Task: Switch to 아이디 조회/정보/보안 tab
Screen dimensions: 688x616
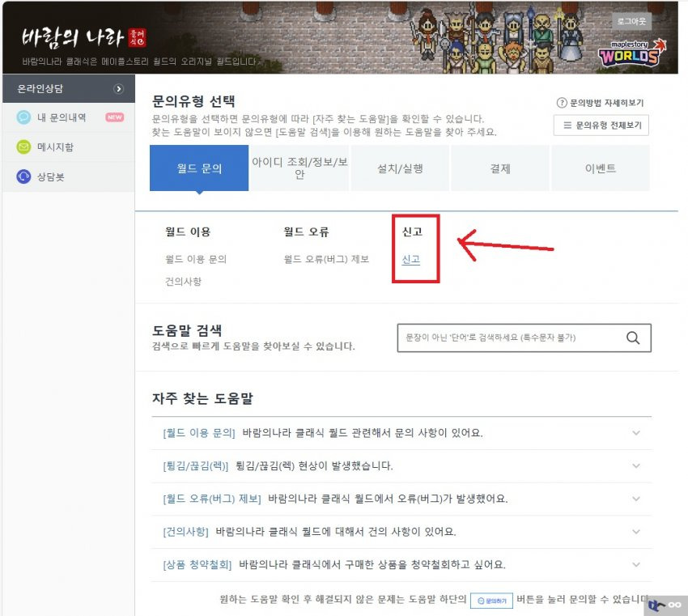Action: [x=299, y=168]
